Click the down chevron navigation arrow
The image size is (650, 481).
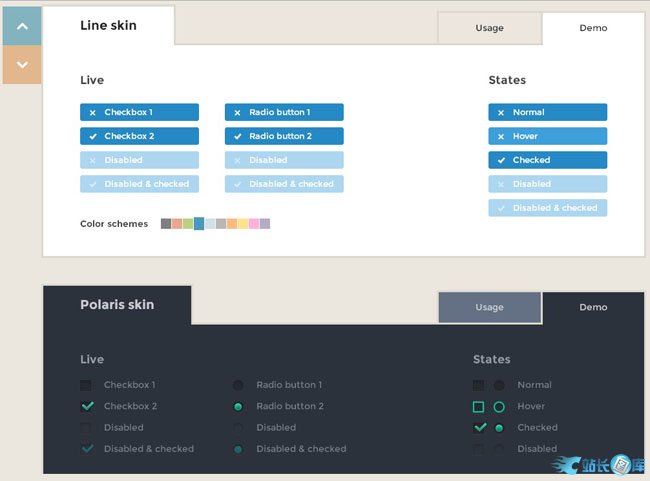[x=22, y=65]
